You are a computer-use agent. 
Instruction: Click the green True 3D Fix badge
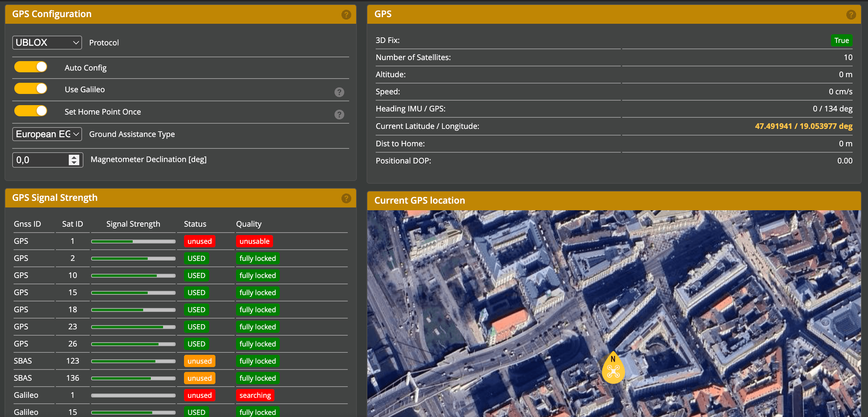tap(841, 41)
